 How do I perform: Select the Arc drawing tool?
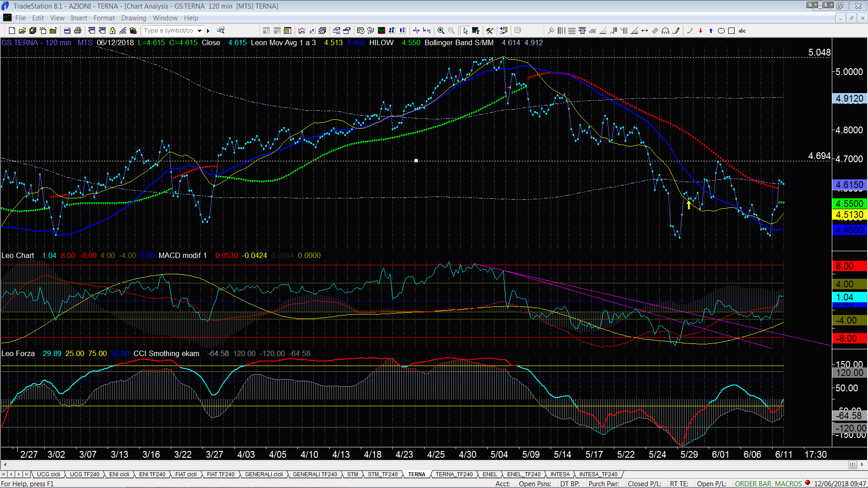689,31
